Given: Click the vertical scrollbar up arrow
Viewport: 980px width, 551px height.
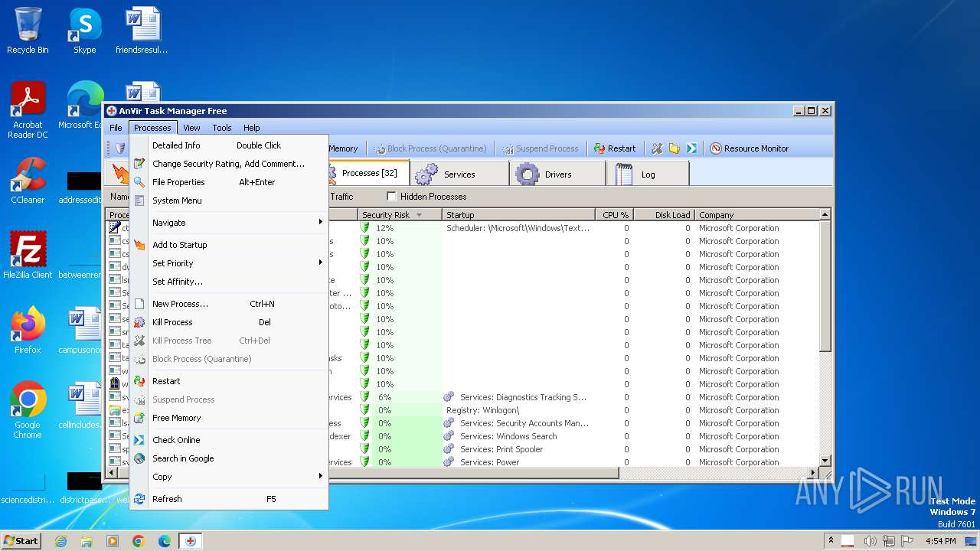Looking at the screenshot, I should pyautogui.click(x=825, y=215).
